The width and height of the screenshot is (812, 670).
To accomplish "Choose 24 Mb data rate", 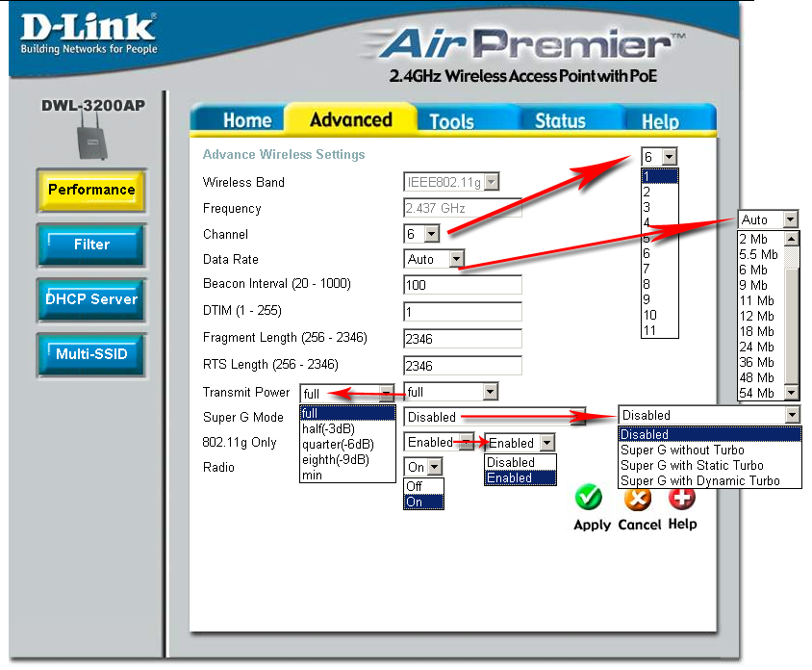I will (761, 347).
